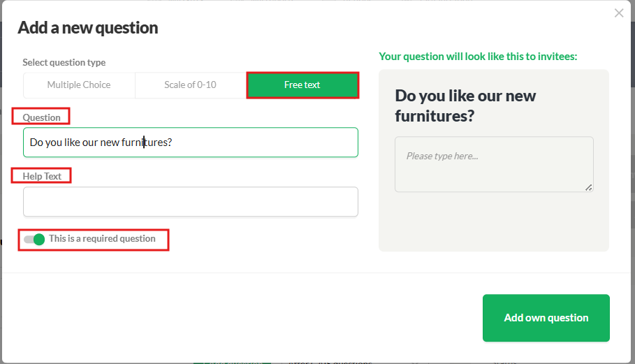Disable the required question toggle switch
Viewport: 635px width, 364px height.
coord(34,240)
